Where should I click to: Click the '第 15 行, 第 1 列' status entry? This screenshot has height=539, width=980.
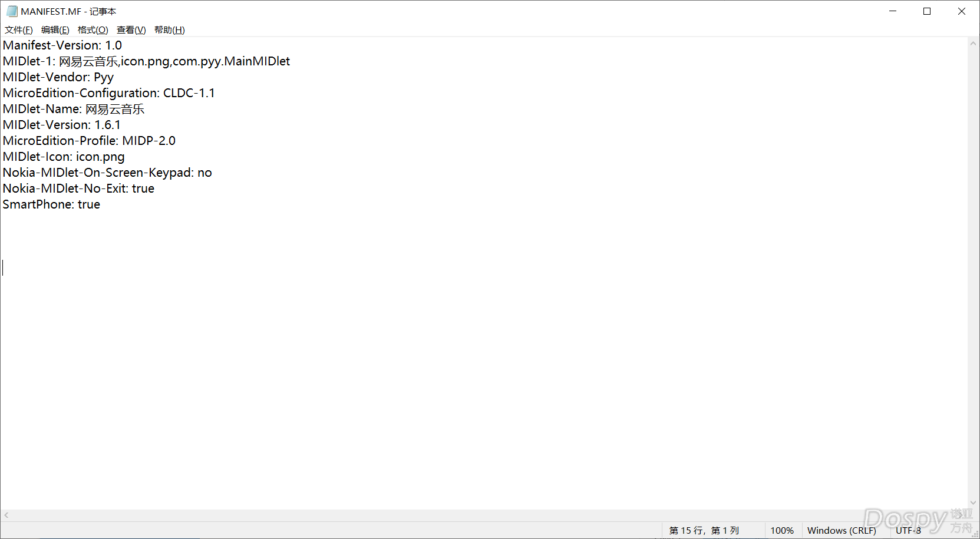point(704,530)
